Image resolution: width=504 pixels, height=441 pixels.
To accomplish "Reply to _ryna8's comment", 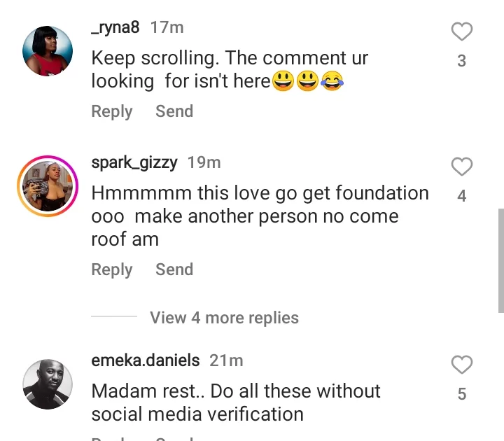I will (x=111, y=111).
